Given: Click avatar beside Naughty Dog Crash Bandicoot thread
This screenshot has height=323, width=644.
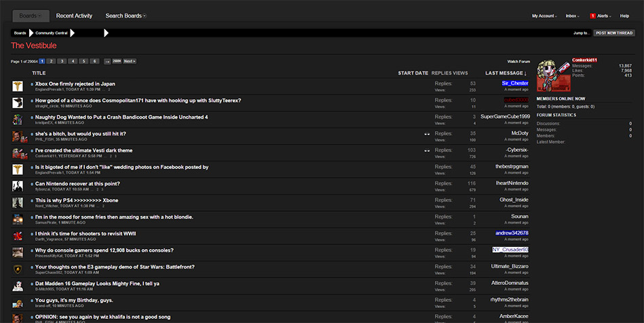Looking at the screenshot, I should click(17, 119).
